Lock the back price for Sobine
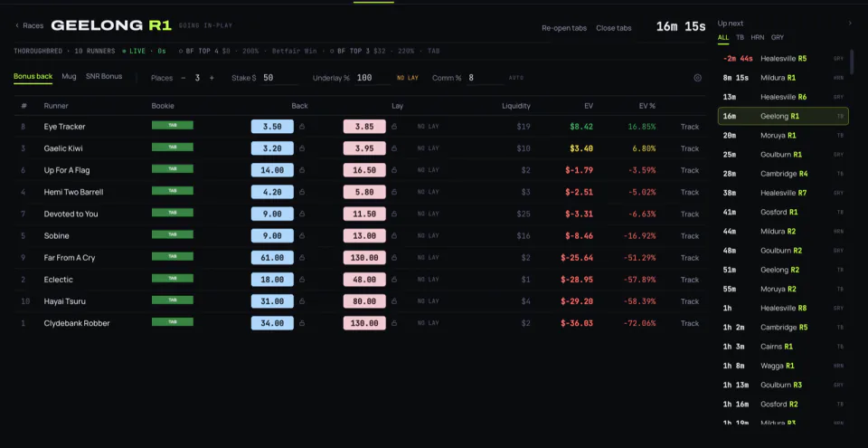The image size is (868, 448). 302,235
